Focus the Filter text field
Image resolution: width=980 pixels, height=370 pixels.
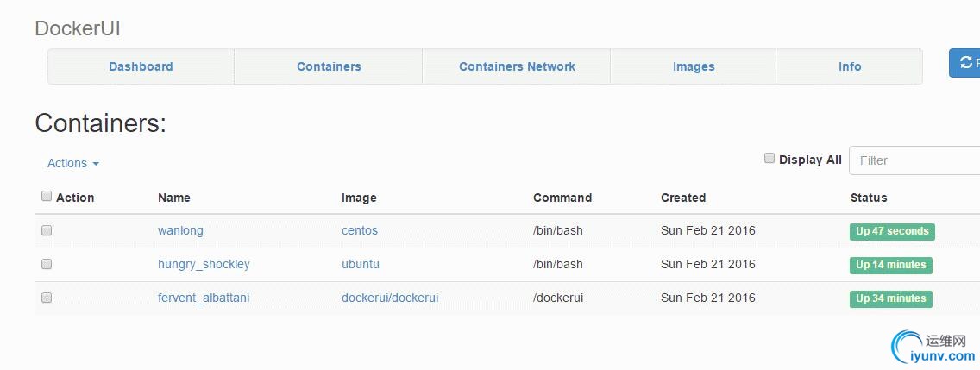pyautogui.click(x=914, y=160)
